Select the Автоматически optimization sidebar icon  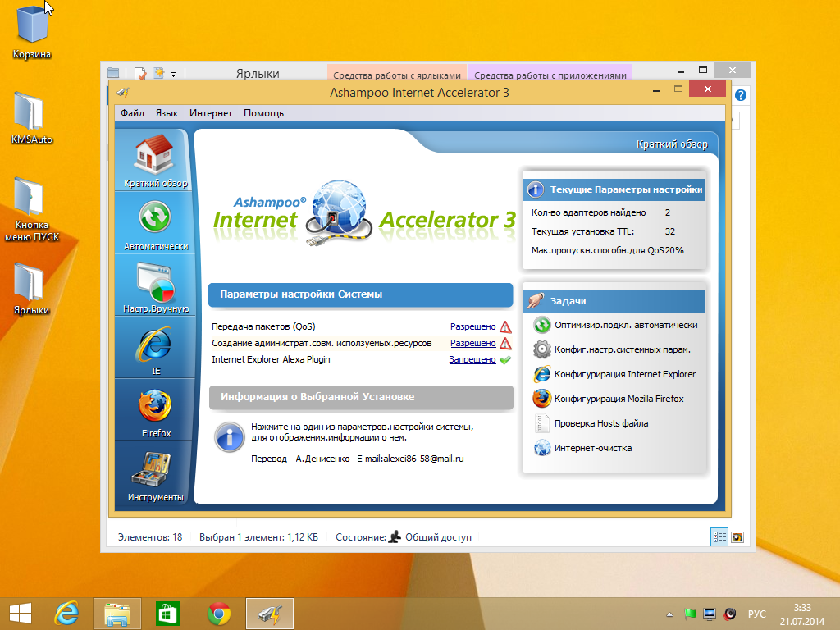pyautogui.click(x=155, y=224)
